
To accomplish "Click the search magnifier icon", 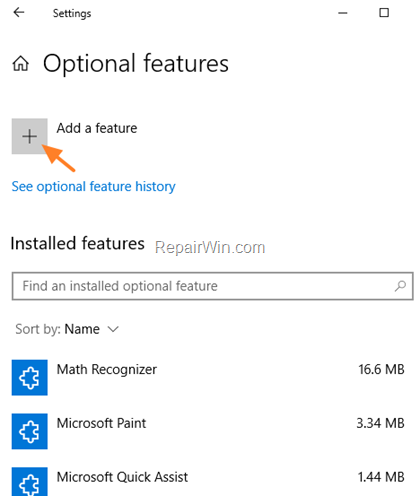I will pos(400,286).
